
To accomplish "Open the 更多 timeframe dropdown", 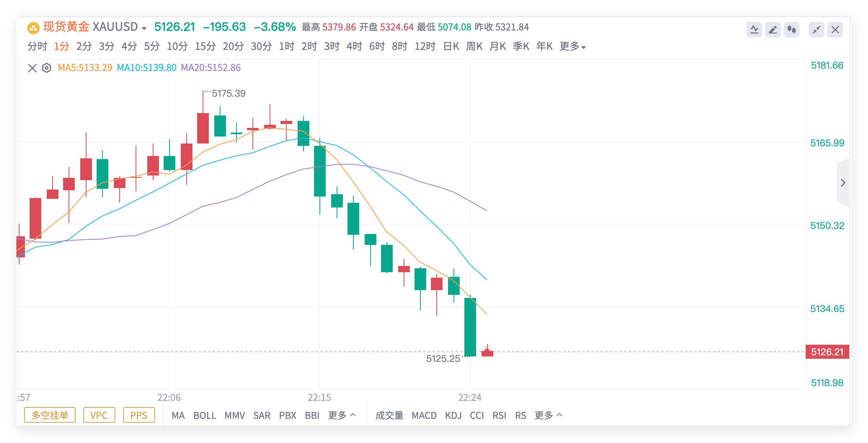I will click(x=572, y=46).
